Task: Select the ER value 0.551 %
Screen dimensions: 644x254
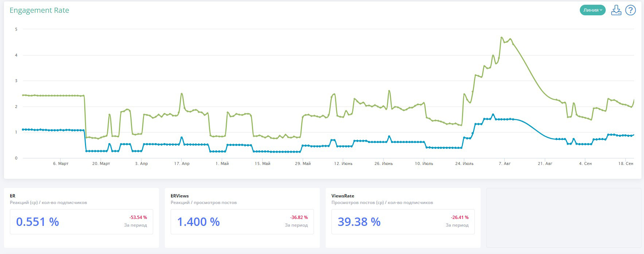Action: pyautogui.click(x=38, y=222)
